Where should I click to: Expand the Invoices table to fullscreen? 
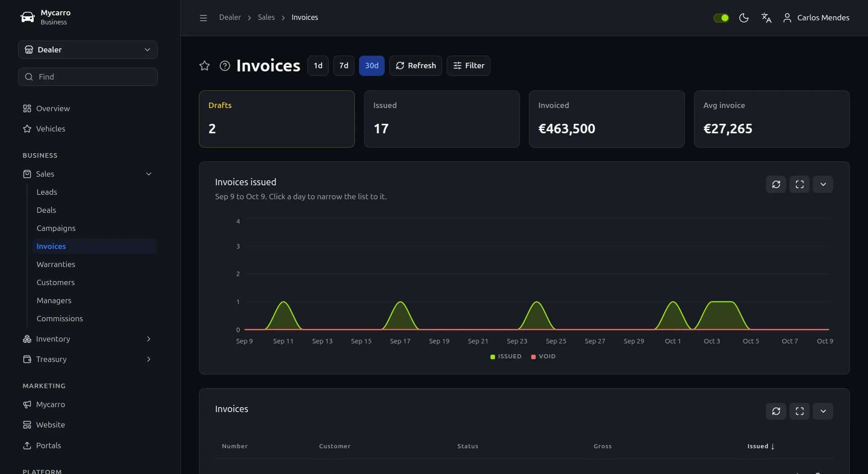(x=799, y=411)
